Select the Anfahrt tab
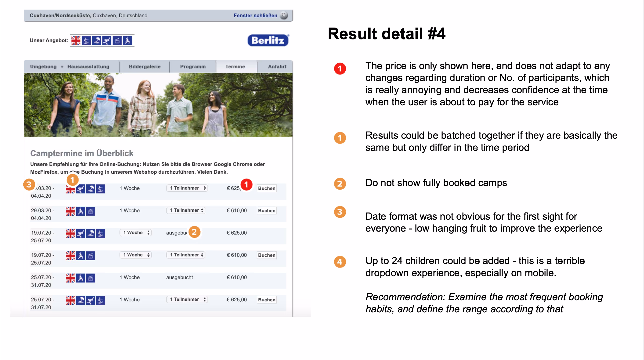This screenshot has width=644, height=360. tap(277, 67)
